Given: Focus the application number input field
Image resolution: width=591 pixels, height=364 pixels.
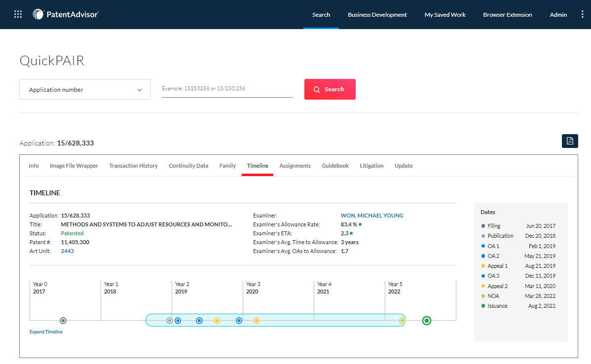Looking at the screenshot, I should 227,89.
